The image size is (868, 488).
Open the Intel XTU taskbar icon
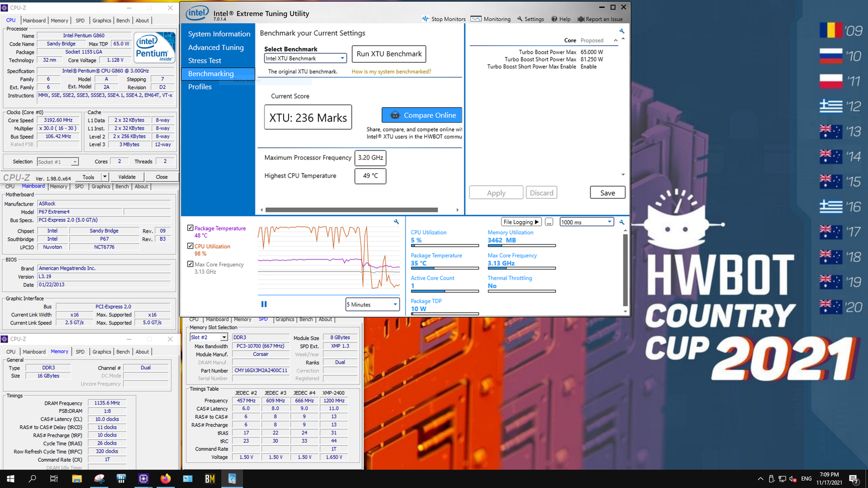coord(232,479)
